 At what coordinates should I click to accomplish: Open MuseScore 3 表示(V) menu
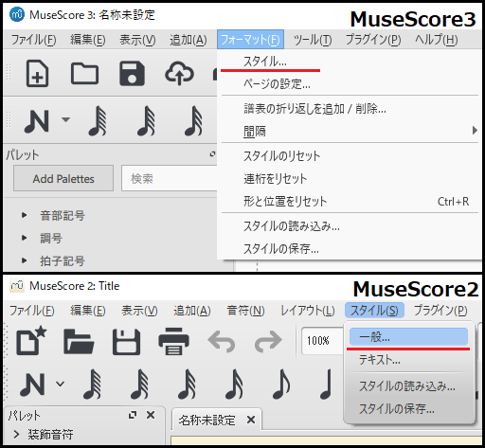click(x=137, y=40)
